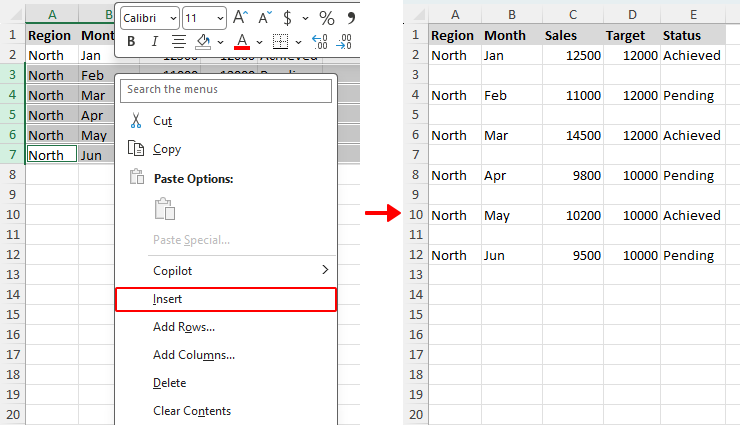Click Decrease Font Size icon
Image resolution: width=740 pixels, height=425 pixels.
coord(265,18)
